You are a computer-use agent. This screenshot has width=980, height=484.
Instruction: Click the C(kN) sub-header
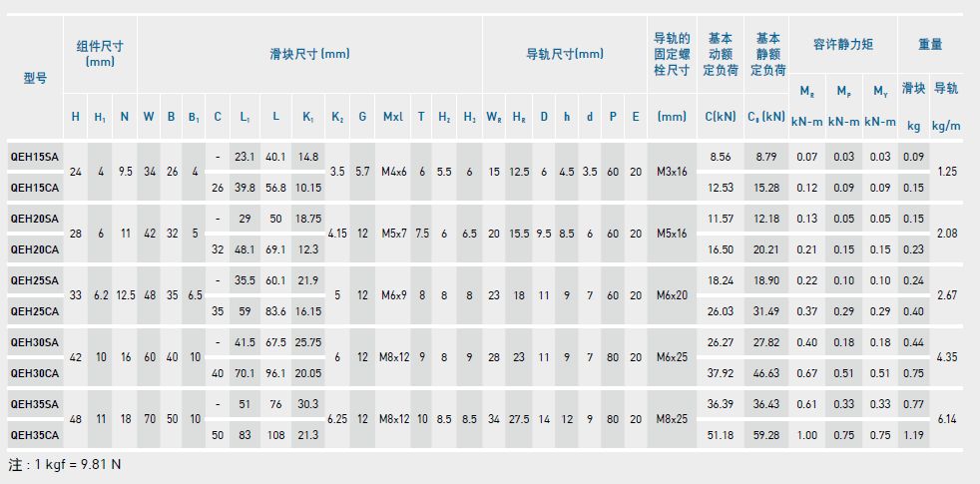pos(720,117)
